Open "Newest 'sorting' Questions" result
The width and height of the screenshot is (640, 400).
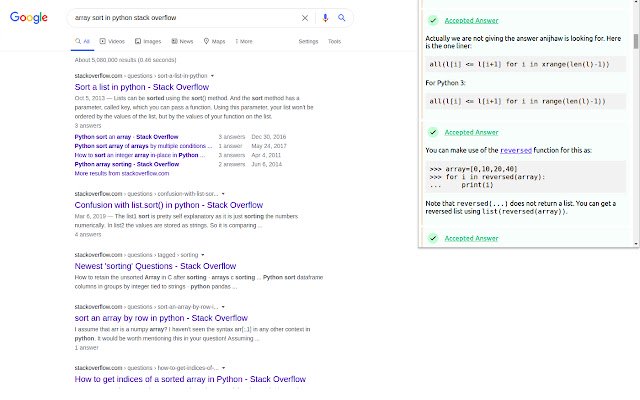click(155, 266)
